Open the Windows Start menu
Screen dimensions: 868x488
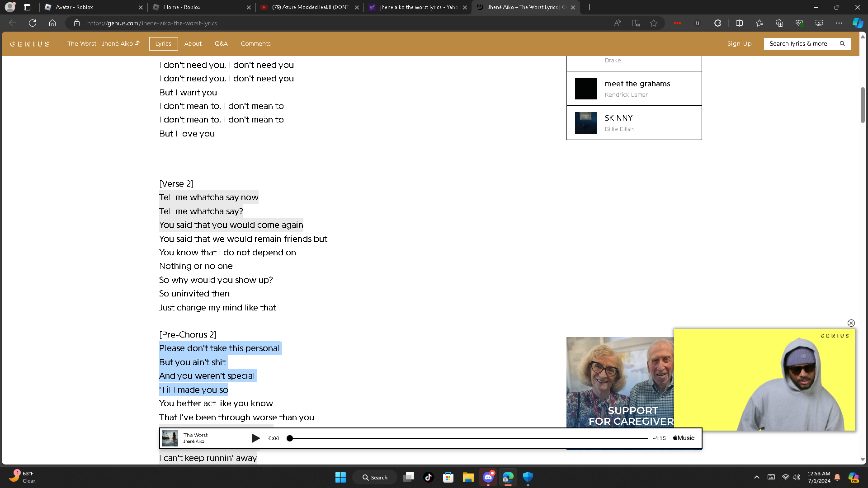click(340, 477)
